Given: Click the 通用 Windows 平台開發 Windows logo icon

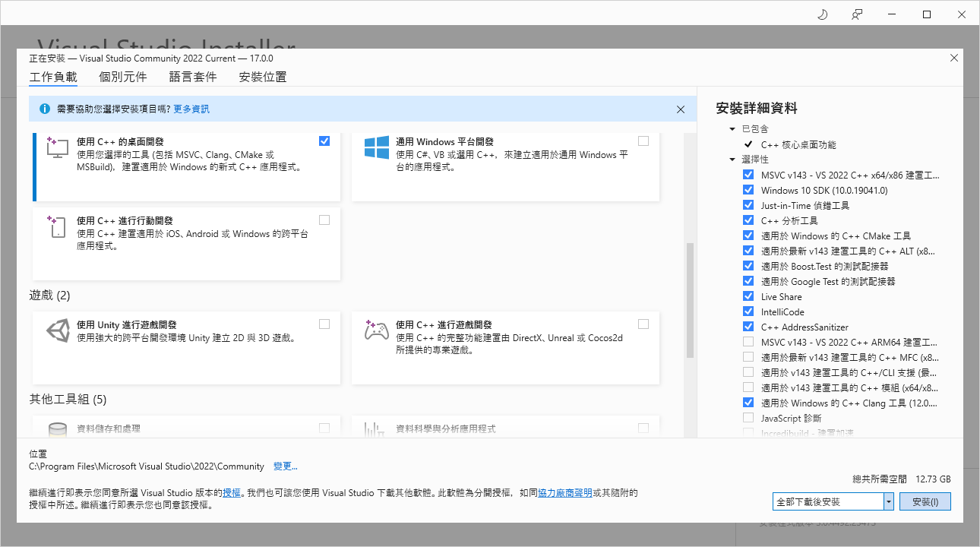Looking at the screenshot, I should (x=377, y=147).
